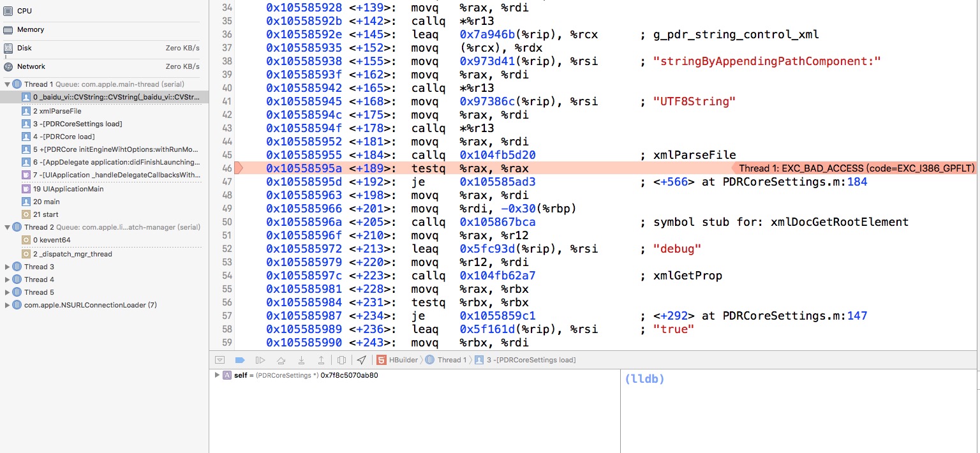Click the self variable type icon
This screenshot has height=453, width=980.
(226, 375)
